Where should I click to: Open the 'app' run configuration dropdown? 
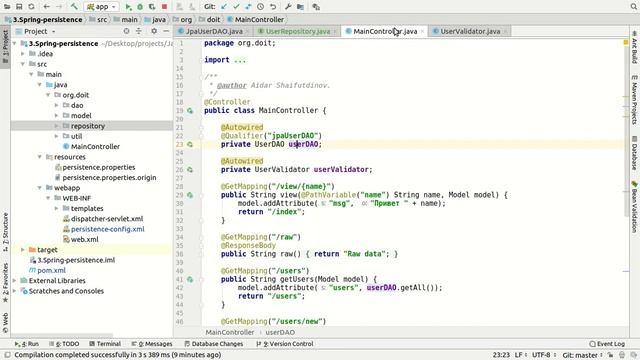pos(101,7)
